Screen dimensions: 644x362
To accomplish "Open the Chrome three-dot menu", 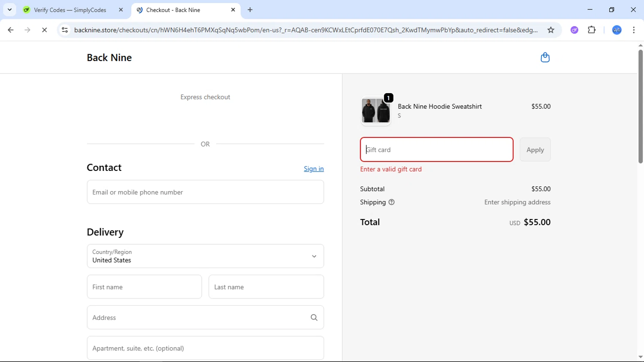I will (634, 30).
